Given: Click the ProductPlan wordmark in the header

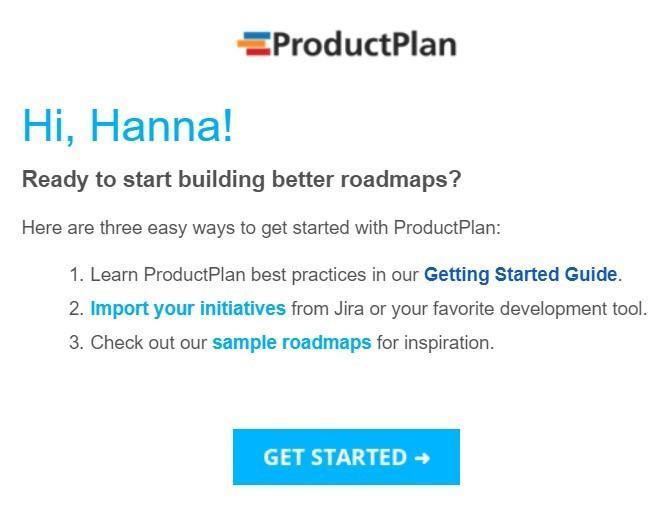Looking at the screenshot, I should 364,44.
